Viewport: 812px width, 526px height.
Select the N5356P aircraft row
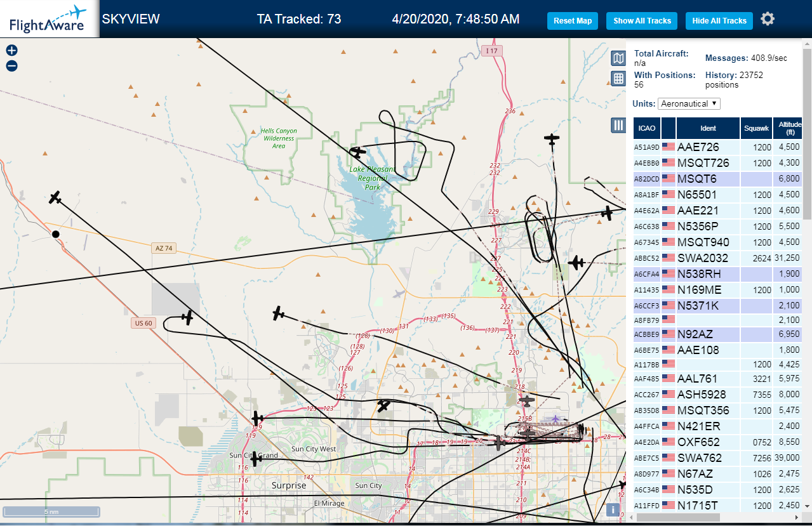(x=718, y=227)
